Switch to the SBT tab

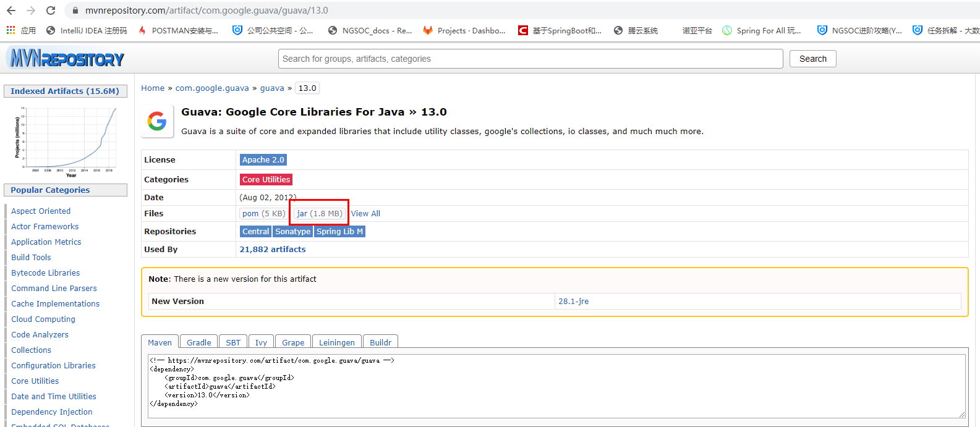click(x=233, y=342)
